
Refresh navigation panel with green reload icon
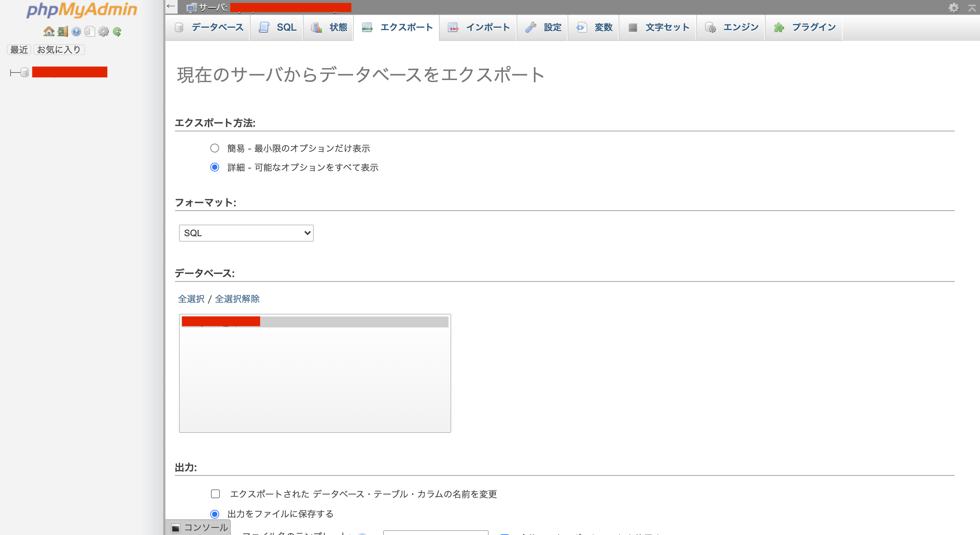pos(117,32)
